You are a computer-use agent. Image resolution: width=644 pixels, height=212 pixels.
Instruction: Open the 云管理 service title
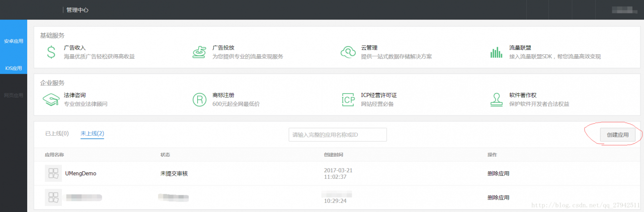(x=369, y=47)
